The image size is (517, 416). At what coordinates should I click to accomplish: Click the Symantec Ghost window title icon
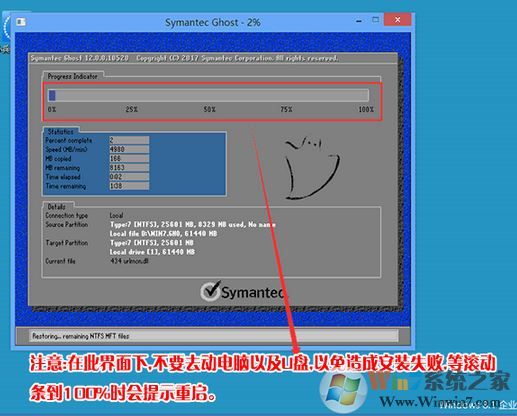pyautogui.click(x=21, y=22)
